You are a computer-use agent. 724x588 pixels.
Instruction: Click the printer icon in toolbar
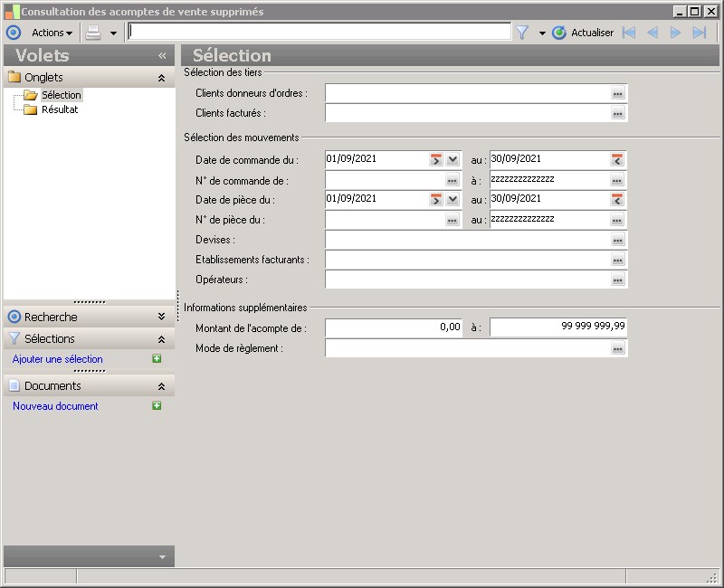pyautogui.click(x=93, y=33)
